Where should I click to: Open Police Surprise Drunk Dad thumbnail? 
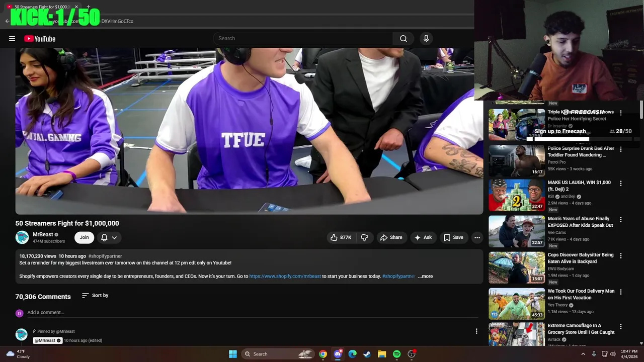point(517,161)
